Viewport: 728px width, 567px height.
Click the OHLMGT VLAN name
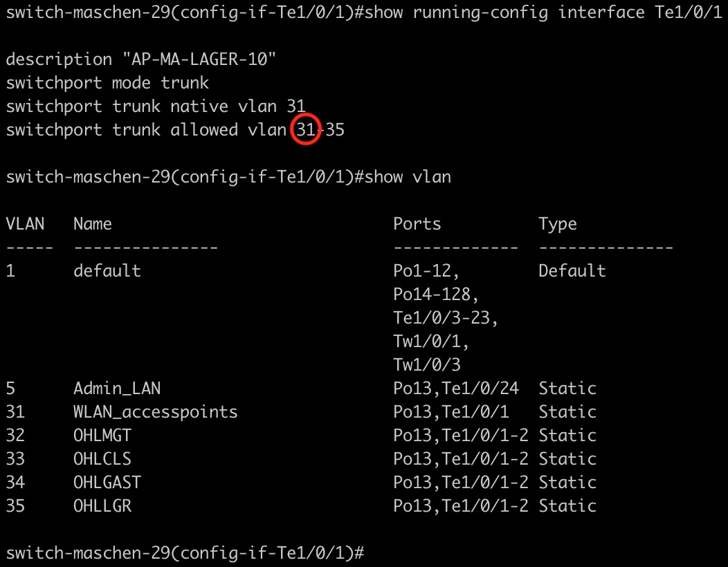(x=102, y=436)
